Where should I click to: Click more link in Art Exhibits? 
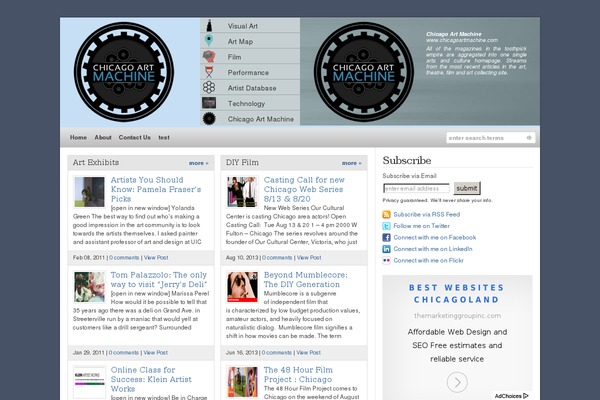tap(199, 163)
